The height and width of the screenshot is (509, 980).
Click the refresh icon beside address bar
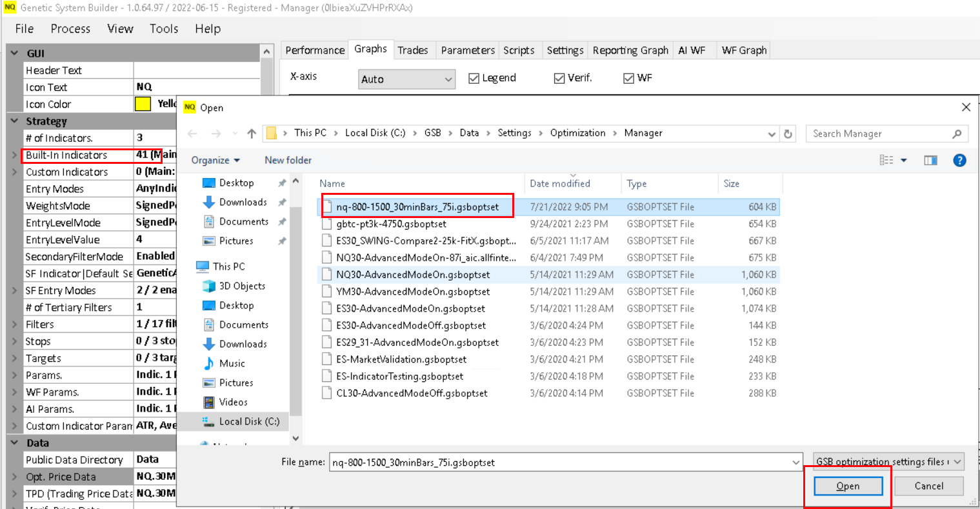point(788,134)
